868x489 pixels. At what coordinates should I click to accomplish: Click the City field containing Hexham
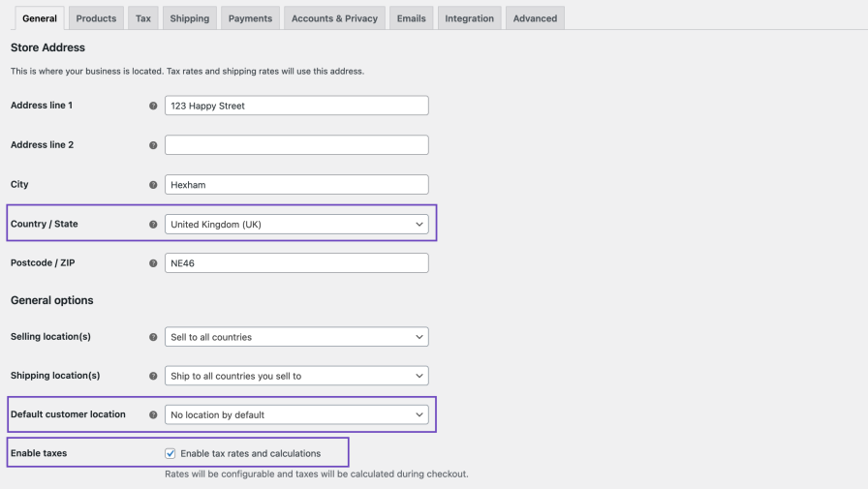pyautogui.click(x=296, y=184)
